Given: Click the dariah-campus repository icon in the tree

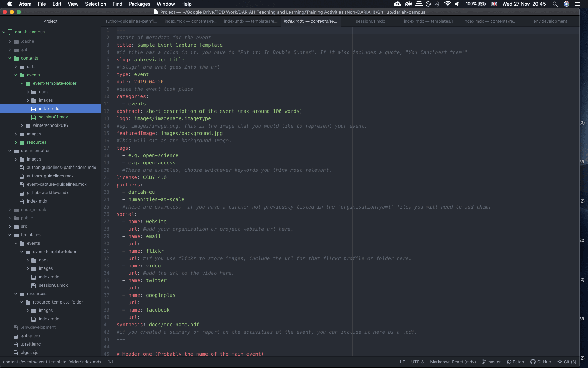Looking at the screenshot, I should pyautogui.click(x=9, y=32).
